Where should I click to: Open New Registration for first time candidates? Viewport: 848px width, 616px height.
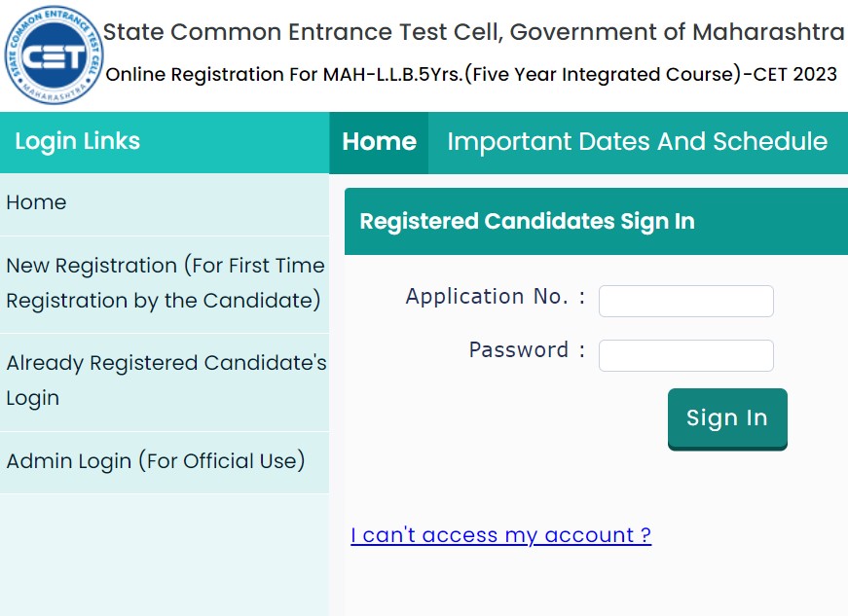click(165, 283)
